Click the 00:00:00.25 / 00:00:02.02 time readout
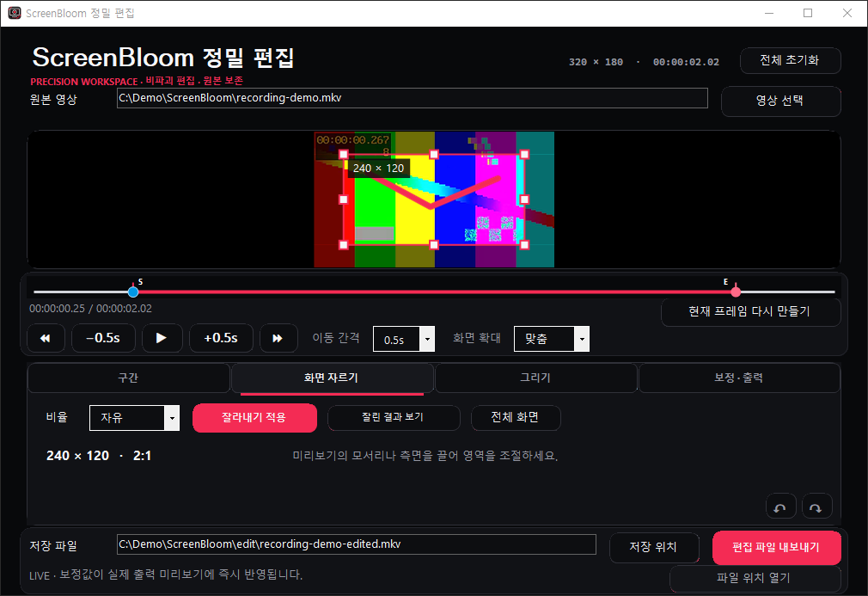Viewport: 868px width, 596px height. click(x=91, y=309)
